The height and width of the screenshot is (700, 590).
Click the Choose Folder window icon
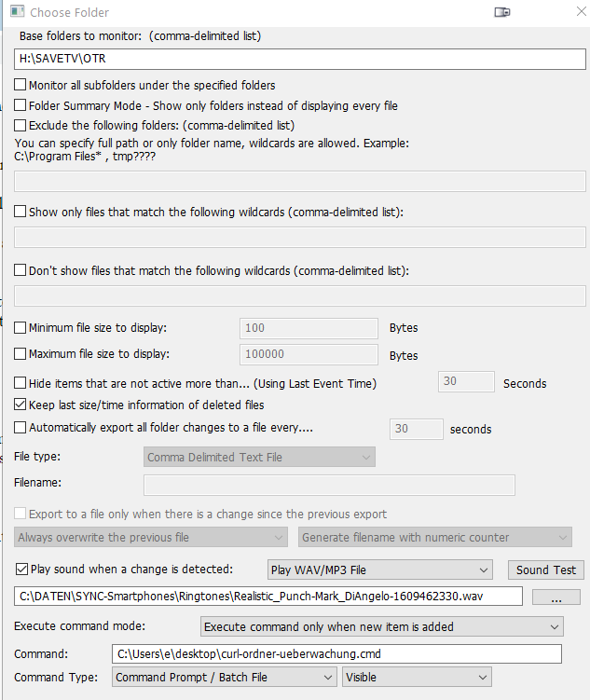tap(14, 12)
